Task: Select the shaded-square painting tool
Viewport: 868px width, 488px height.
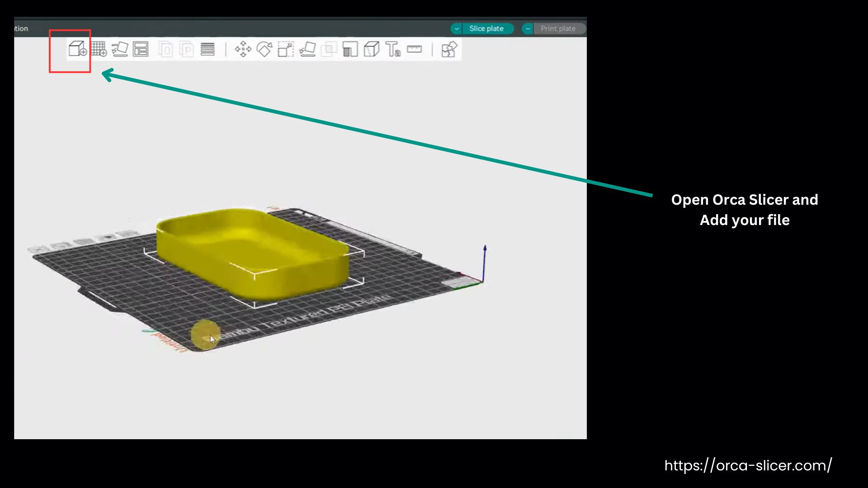Action: pyautogui.click(x=350, y=49)
